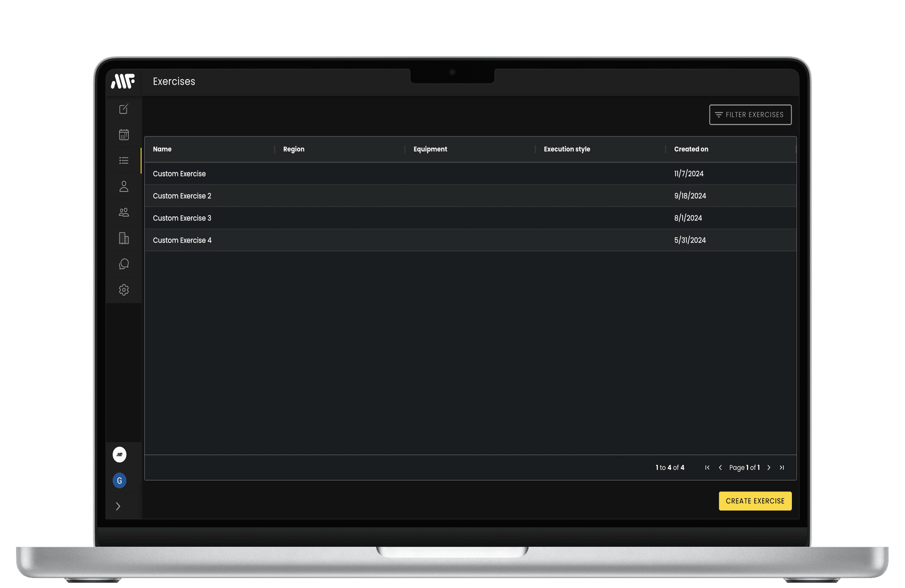Select the exercises list sidebar icon
Viewport: 905px width, 588px height.
coord(123,161)
